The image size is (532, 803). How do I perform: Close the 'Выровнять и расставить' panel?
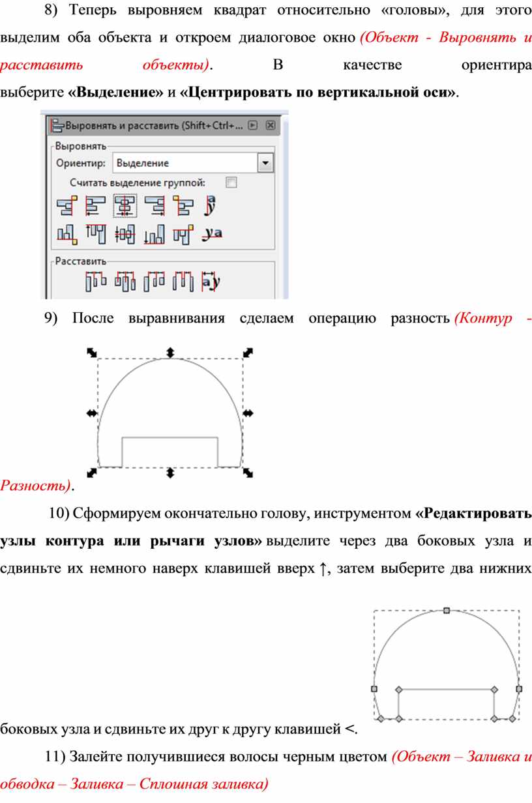271,125
